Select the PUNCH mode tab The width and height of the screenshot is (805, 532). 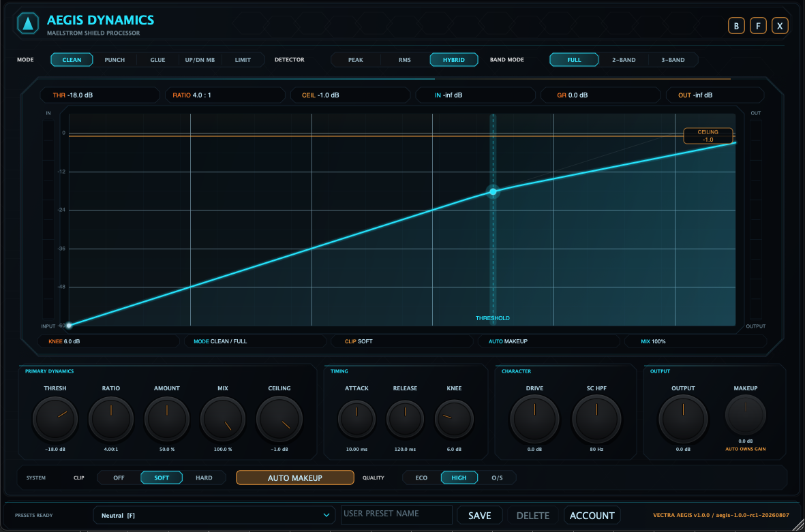click(x=115, y=60)
